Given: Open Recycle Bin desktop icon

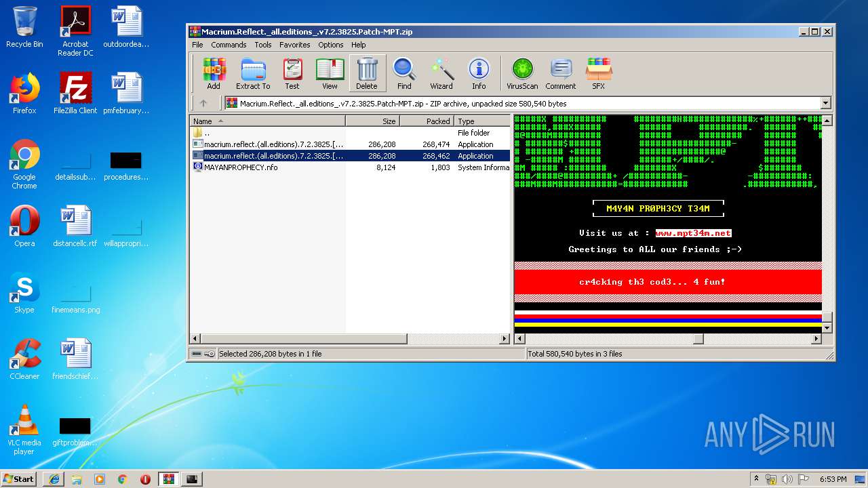Looking at the screenshot, I should [x=24, y=27].
